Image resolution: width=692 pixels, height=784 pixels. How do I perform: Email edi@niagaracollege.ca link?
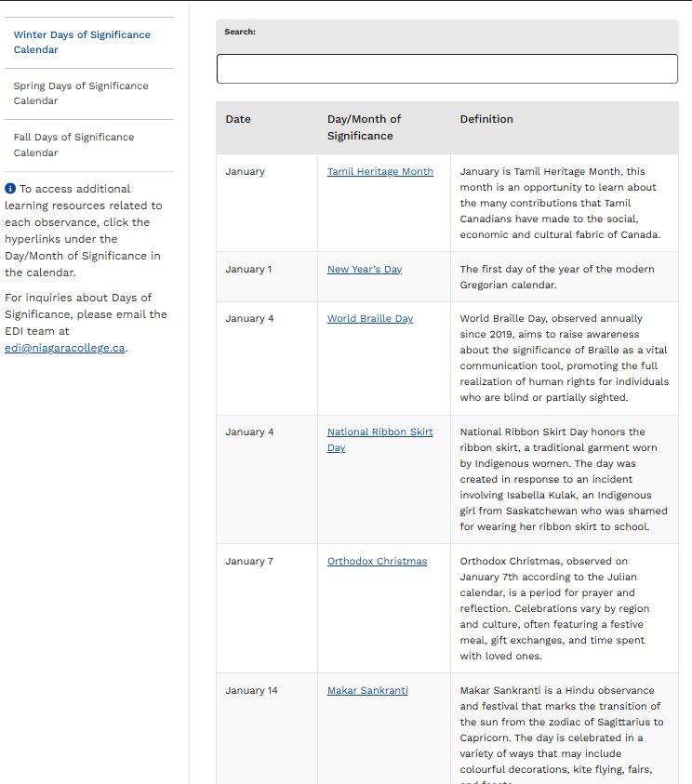[65, 348]
